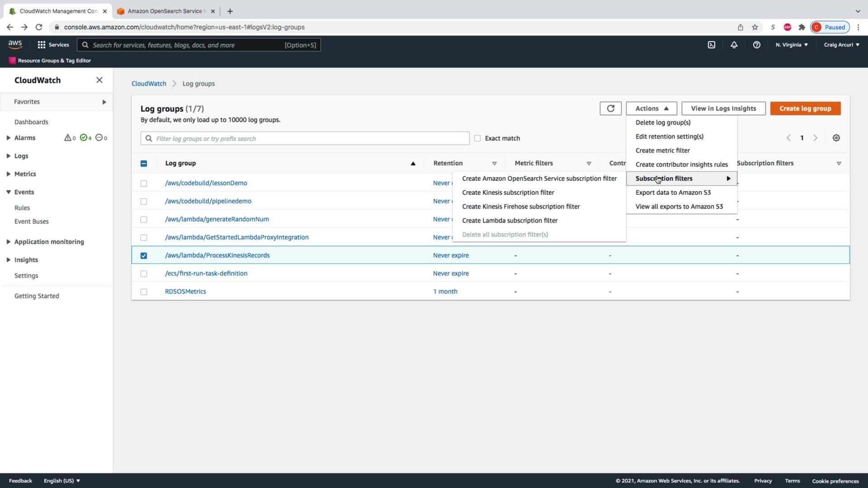
Task: Choose Export data to Amazon S3
Action: pos(673,192)
